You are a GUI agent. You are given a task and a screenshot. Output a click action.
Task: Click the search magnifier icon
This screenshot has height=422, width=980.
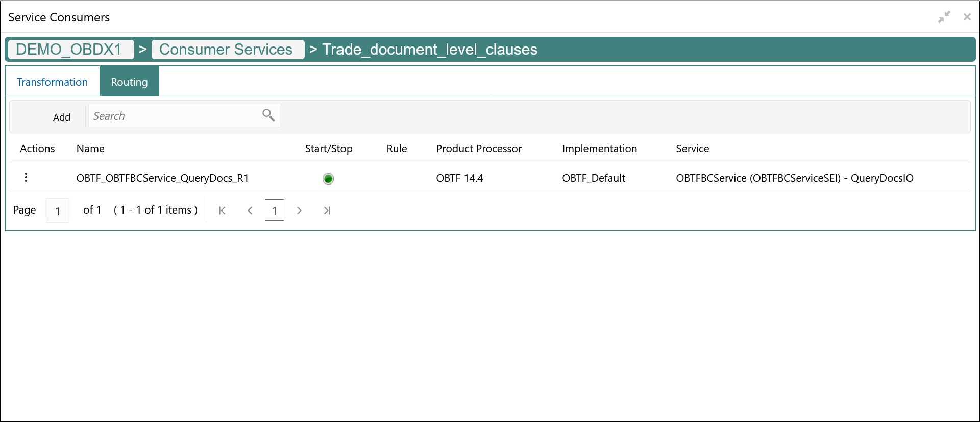click(268, 115)
